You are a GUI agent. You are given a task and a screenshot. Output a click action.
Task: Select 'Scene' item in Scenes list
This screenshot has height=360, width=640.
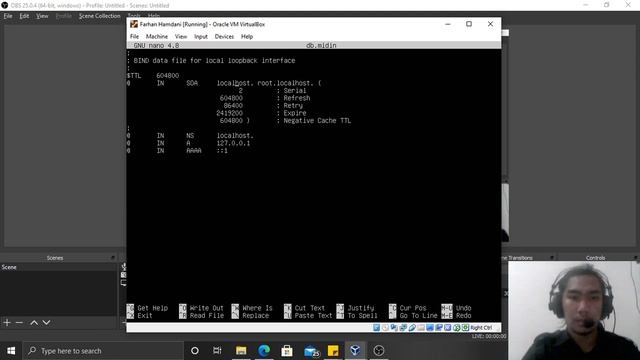pyautogui.click(x=58, y=267)
